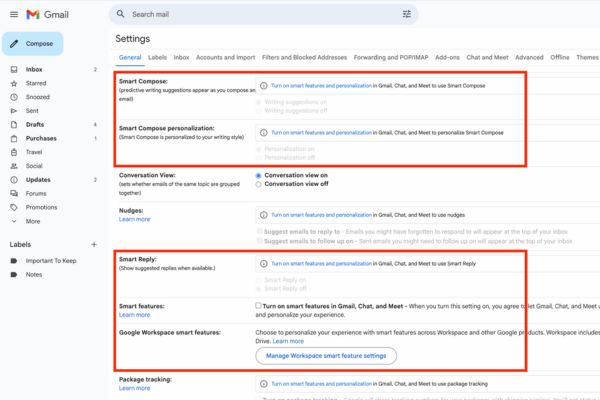Click smart features link in Smart Compose notice

321,86
